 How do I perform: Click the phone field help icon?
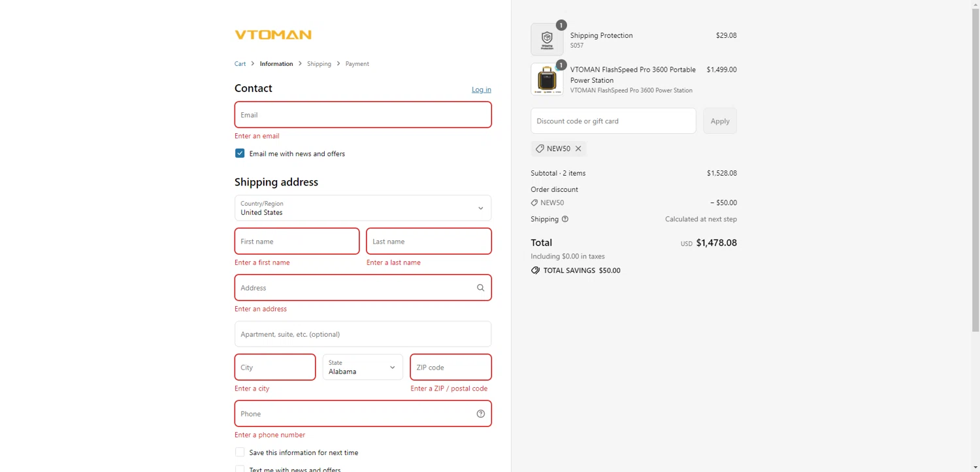[481, 414]
